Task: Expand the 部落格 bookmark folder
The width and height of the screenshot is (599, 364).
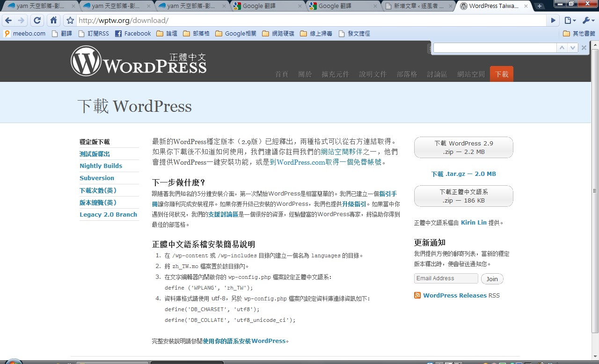Action: click(196, 34)
